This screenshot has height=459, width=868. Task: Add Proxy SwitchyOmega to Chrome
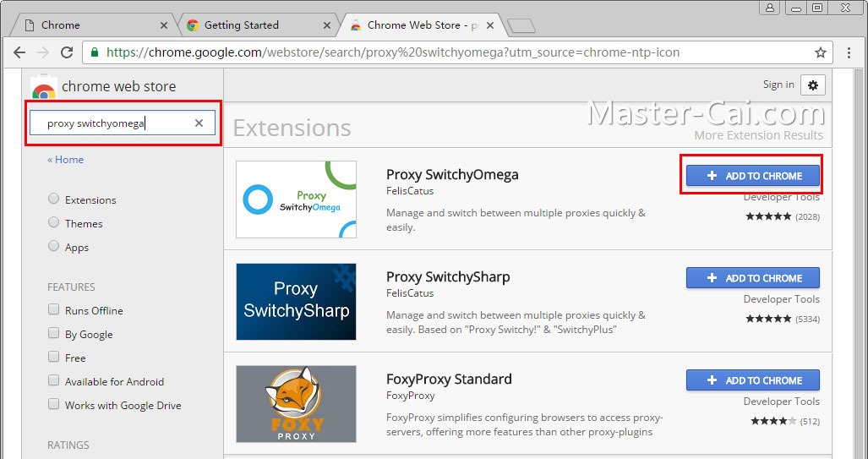(753, 176)
